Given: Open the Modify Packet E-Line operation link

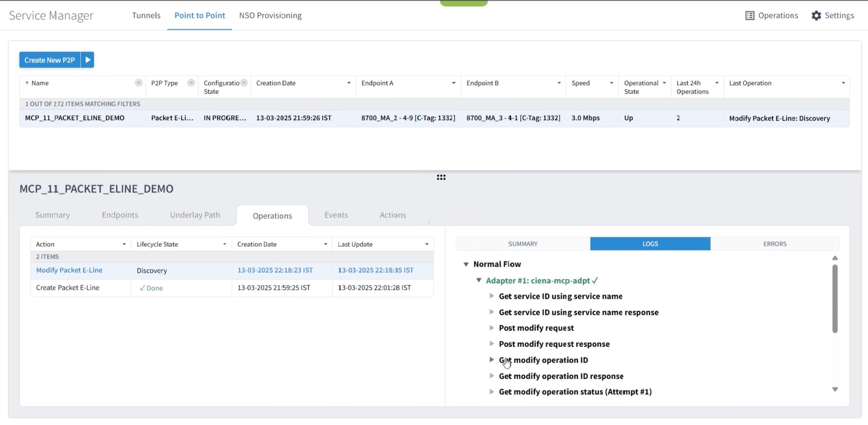Looking at the screenshot, I should coord(69,270).
